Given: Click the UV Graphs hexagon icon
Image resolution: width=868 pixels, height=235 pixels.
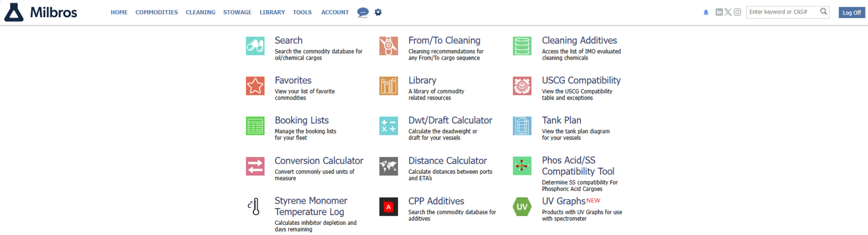Looking at the screenshot, I should [x=522, y=207].
